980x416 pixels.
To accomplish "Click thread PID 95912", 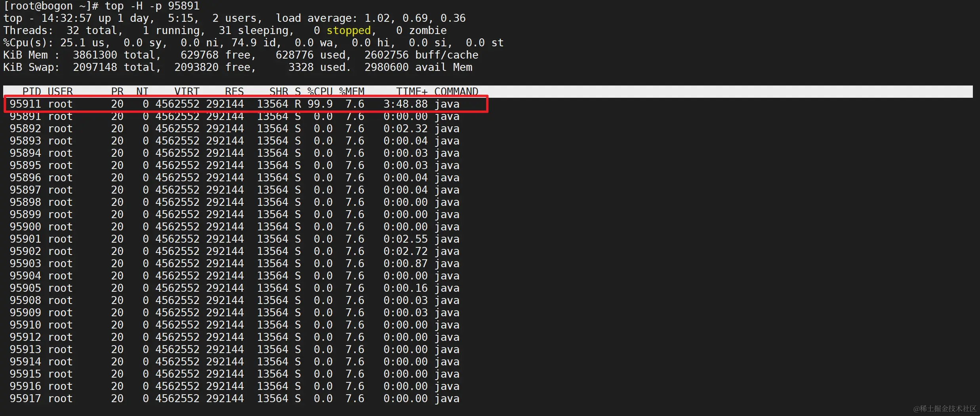I will 25,337.
